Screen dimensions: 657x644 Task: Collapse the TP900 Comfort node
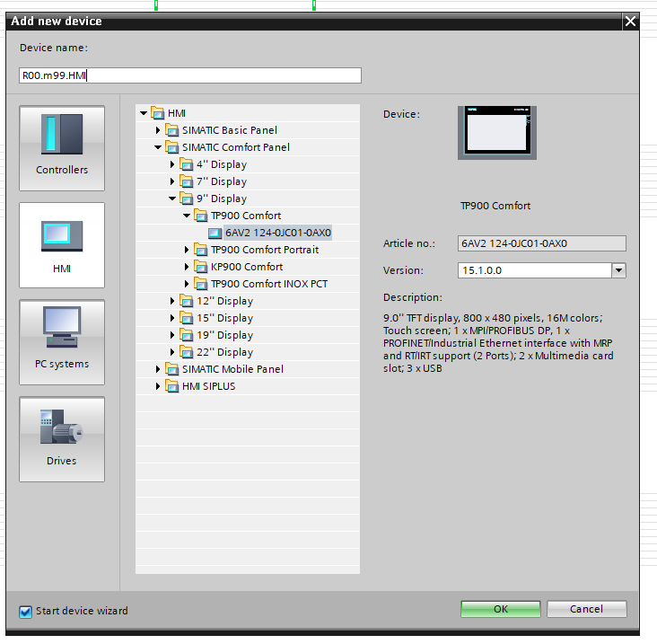pos(187,216)
